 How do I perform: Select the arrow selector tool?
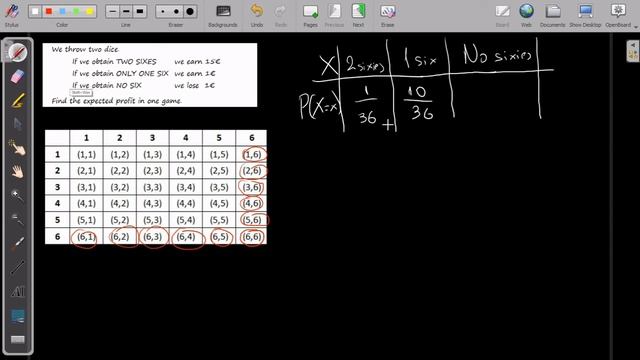click(18, 124)
